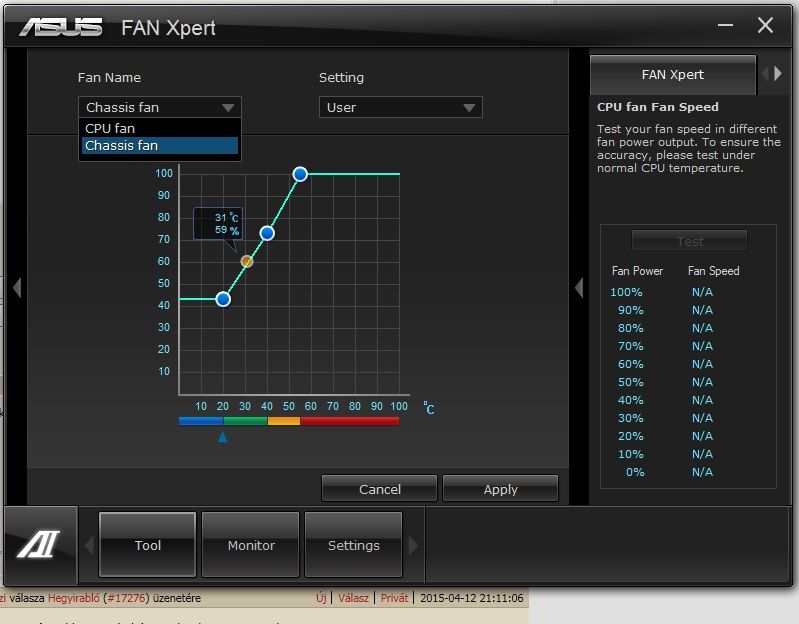Close the FAN Xpert window
799x624 pixels.
coord(765,25)
